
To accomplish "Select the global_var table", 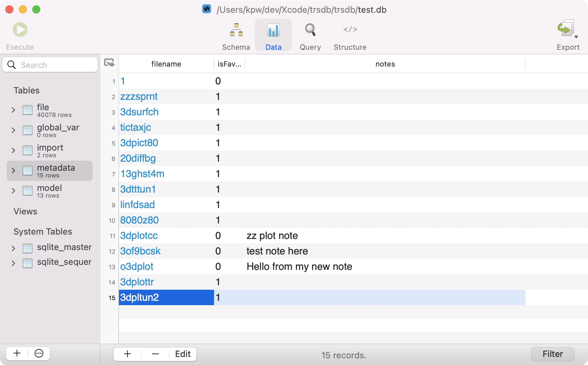I will pyautogui.click(x=50, y=130).
